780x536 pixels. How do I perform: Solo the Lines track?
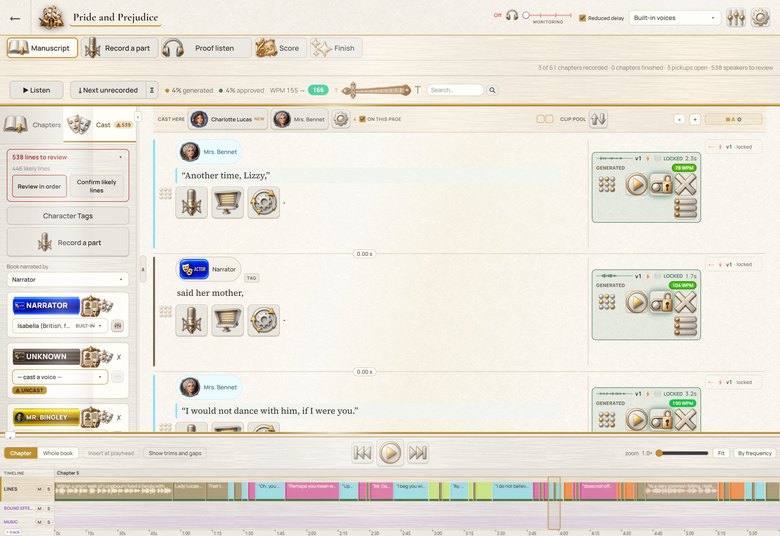click(x=49, y=489)
